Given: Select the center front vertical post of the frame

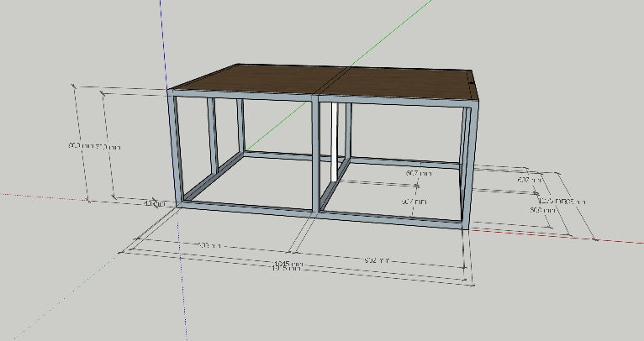Looking at the screenshot, I should click(315, 154).
